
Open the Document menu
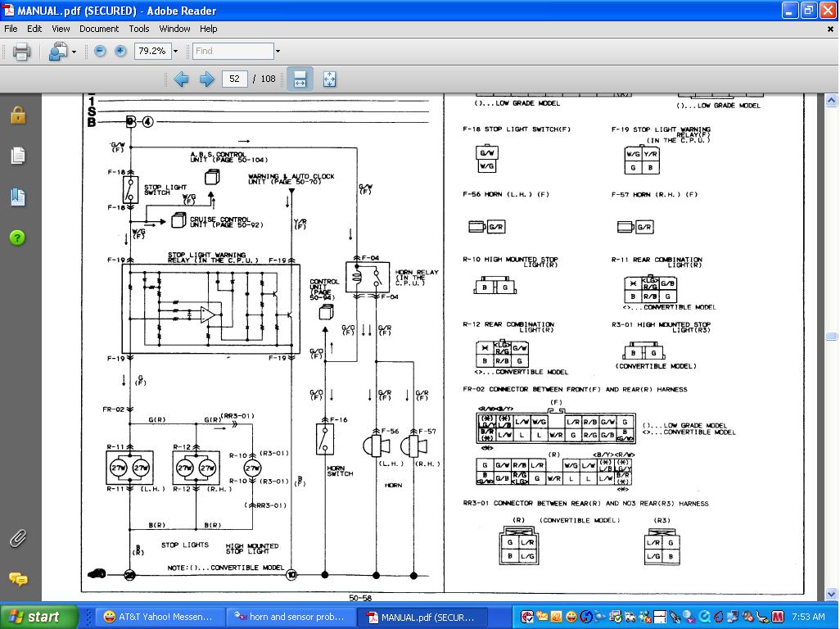[99, 29]
